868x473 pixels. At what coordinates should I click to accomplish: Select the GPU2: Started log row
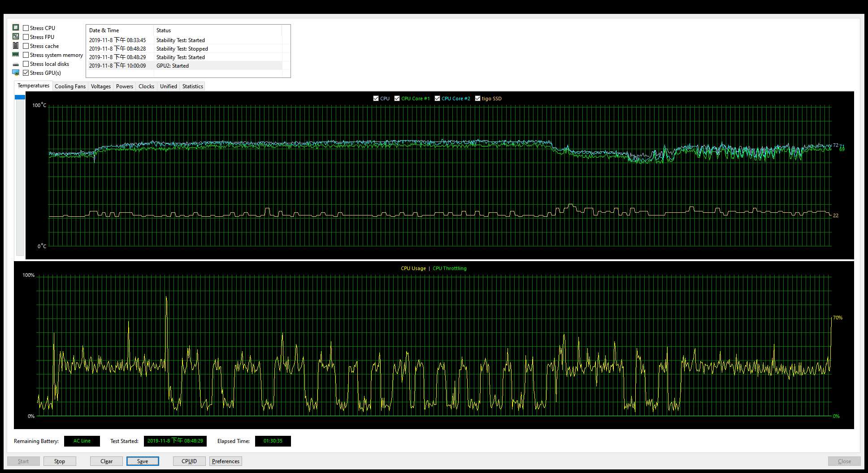tap(184, 65)
